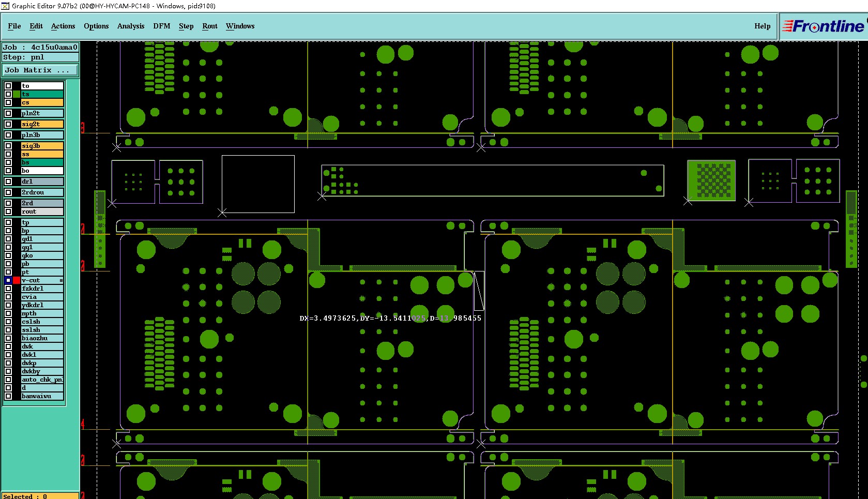This screenshot has height=499, width=868.
Task: Check the pln2t layer checkbox
Action: tap(8, 113)
